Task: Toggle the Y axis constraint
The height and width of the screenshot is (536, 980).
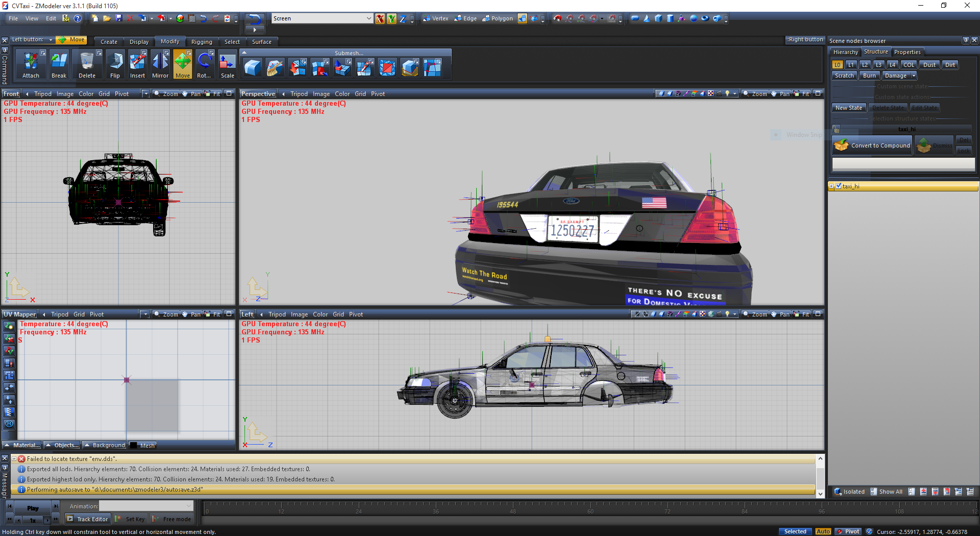Action: (x=391, y=19)
